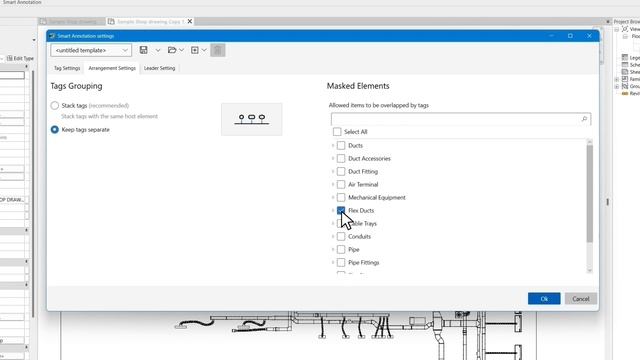Check the Duct Fitting checkbox
This screenshot has width=640, height=360.
tap(341, 171)
